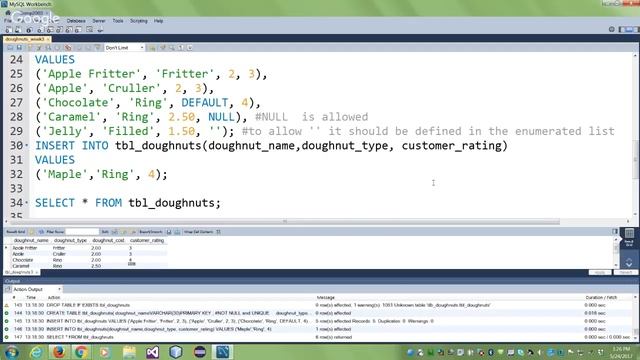640x360 pixels.
Task: Toggle autocommit mode icon
Action: point(97,48)
